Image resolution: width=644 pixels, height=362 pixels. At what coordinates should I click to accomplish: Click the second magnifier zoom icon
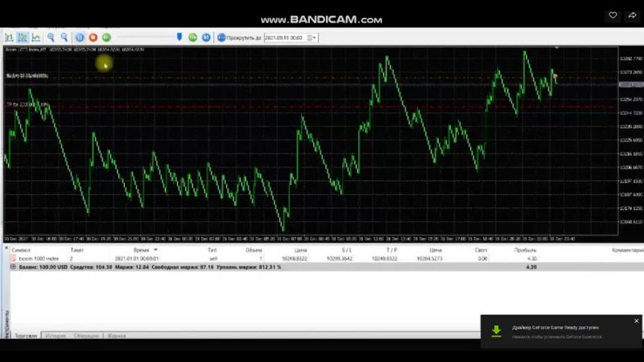(x=64, y=38)
